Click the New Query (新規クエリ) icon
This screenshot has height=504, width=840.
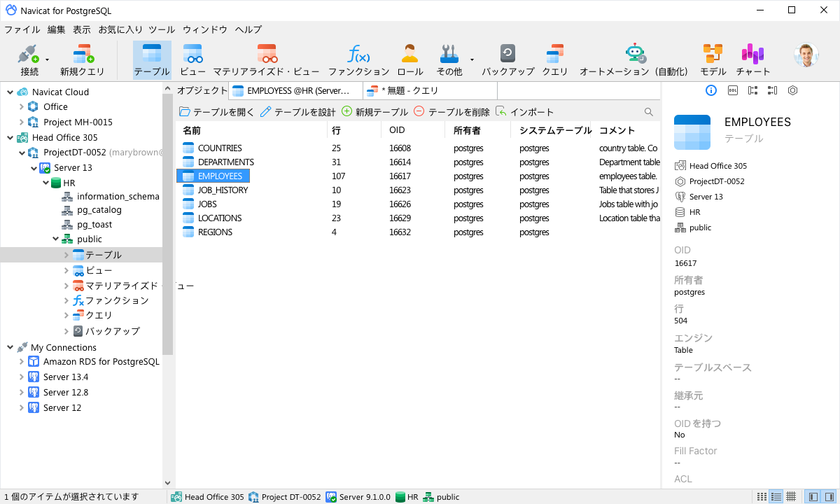(x=83, y=60)
